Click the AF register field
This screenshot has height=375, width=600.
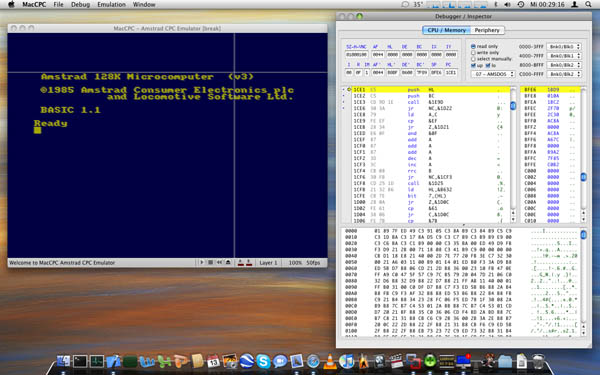tap(378, 55)
